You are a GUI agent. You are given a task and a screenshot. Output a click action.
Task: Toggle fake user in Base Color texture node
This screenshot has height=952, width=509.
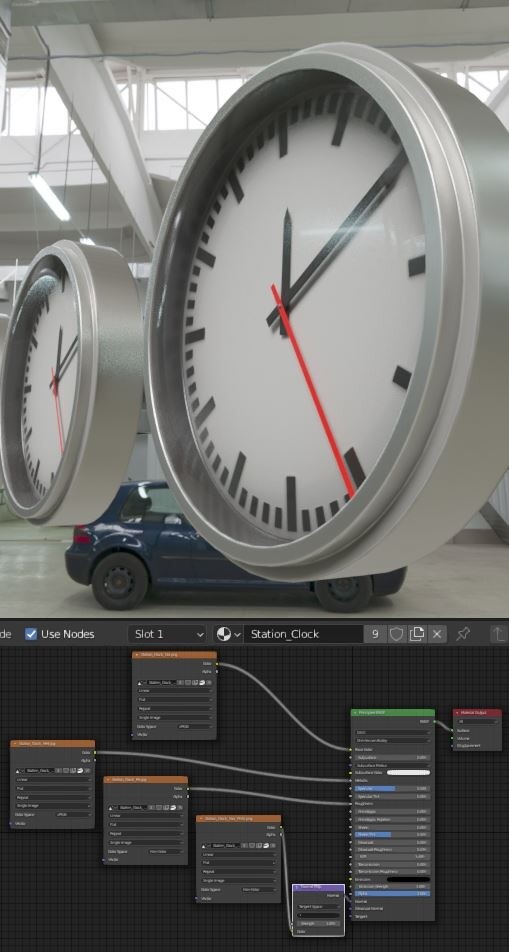(188, 682)
